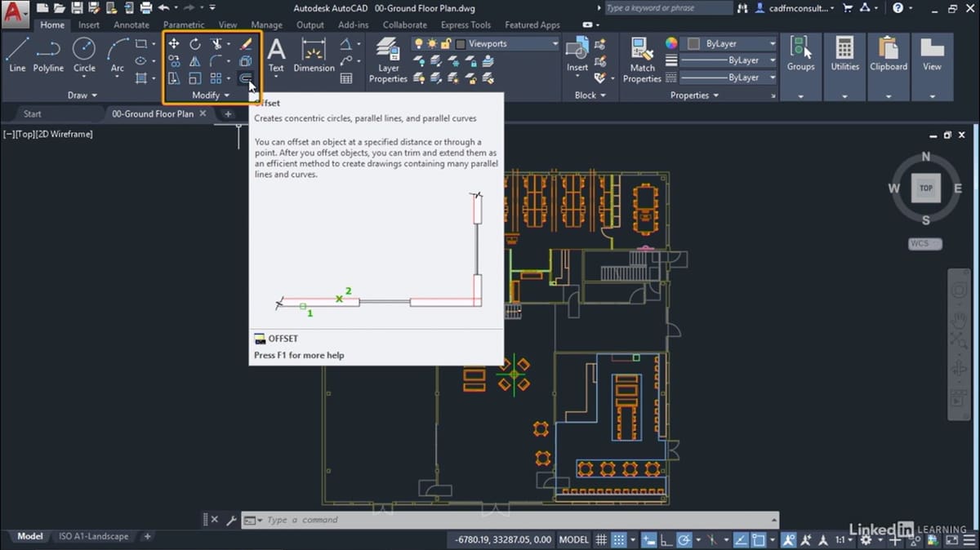The height and width of the screenshot is (550, 980).
Task: Click the rectangular Array tool
Action: point(216,78)
